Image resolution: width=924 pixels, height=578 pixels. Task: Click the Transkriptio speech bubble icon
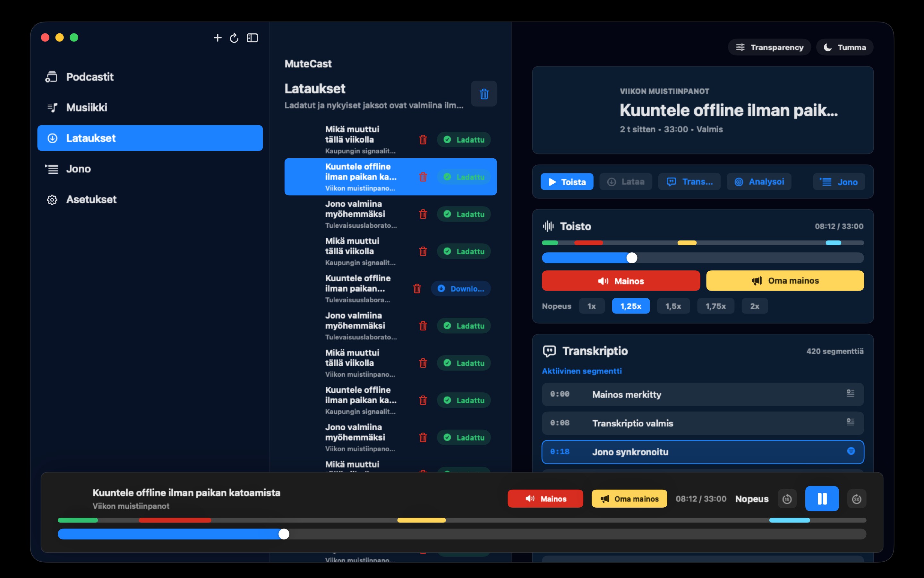click(x=549, y=351)
